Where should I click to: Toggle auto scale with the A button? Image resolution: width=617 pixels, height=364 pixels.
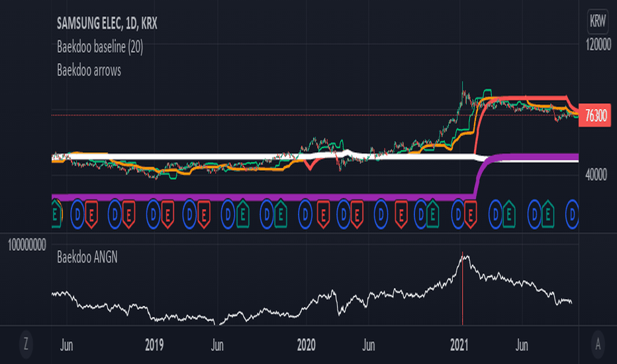(x=598, y=344)
